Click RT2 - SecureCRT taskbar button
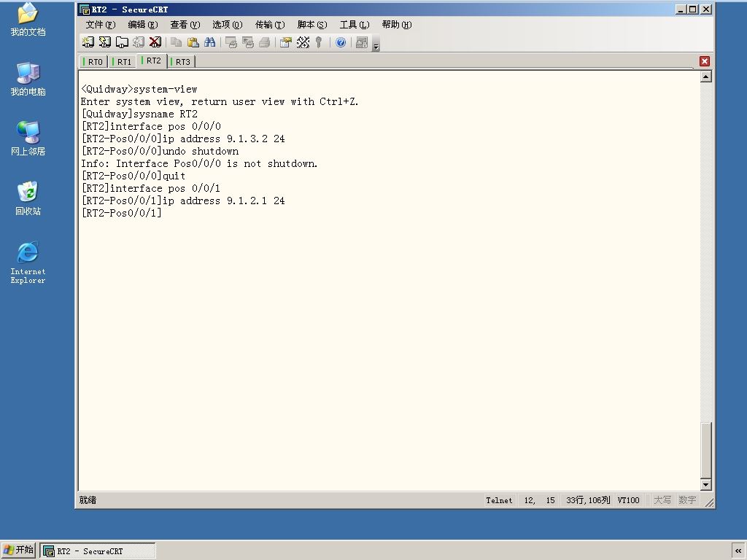Screen dimensions: 747x560 tap(98, 551)
